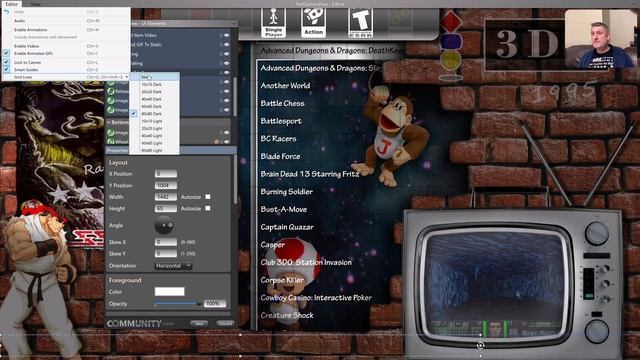Collapse the Bottom group in element list
This screenshot has width=640, height=360.
click(x=109, y=122)
